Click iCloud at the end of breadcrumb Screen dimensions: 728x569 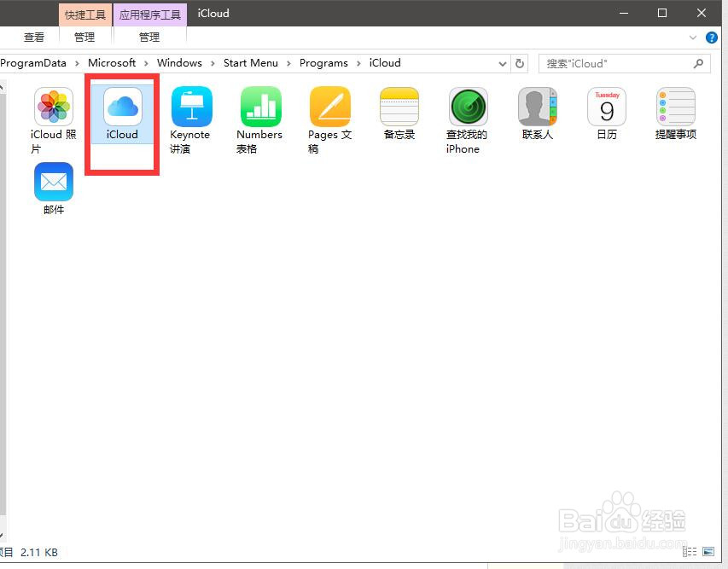[x=385, y=63]
